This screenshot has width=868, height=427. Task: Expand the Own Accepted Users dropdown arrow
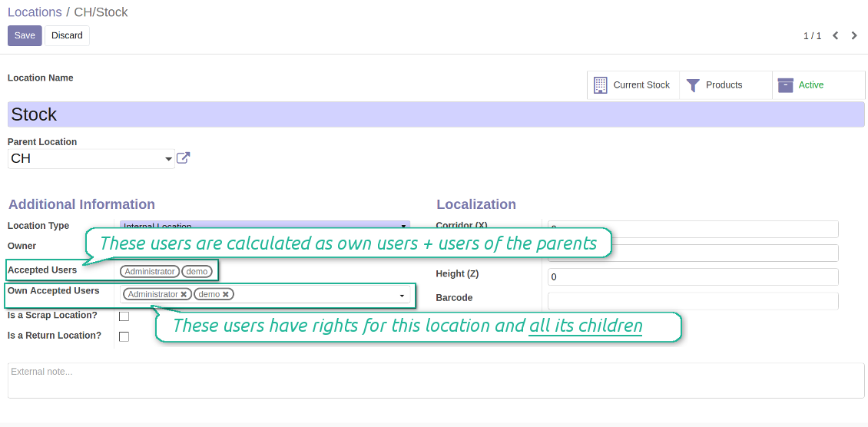pos(402,296)
